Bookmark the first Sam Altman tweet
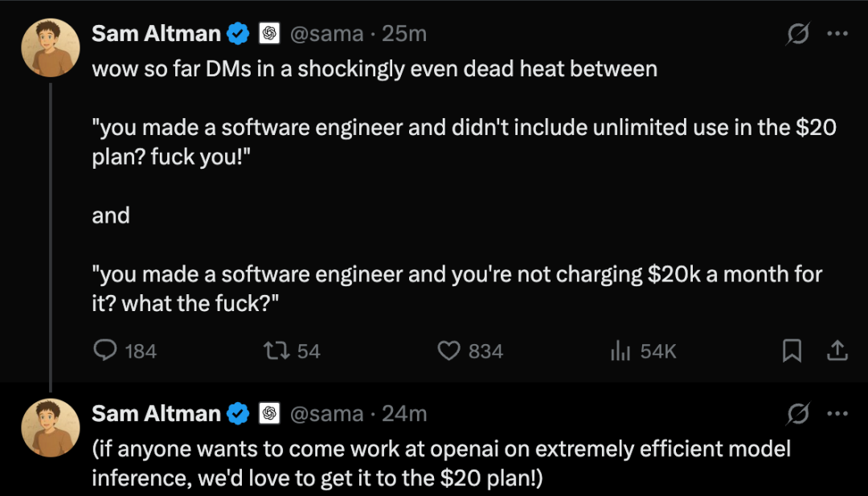 [792, 350]
